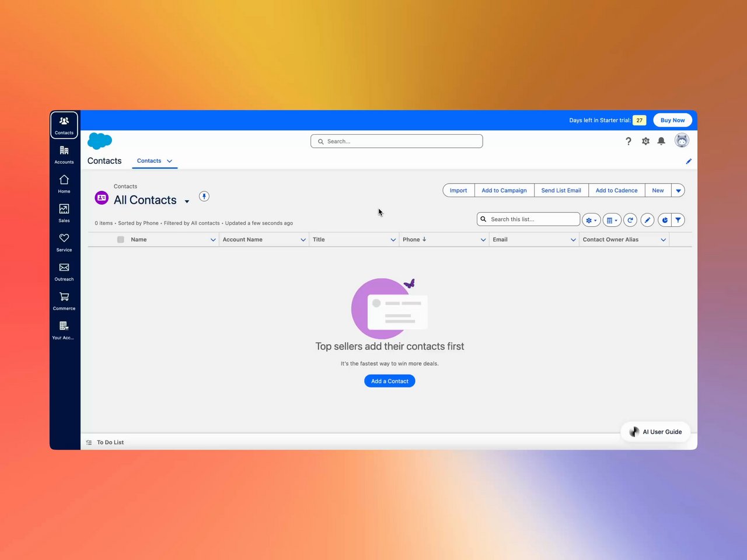The height and width of the screenshot is (560, 747).
Task: Click the purple Contacts object icon
Action: 102,198
